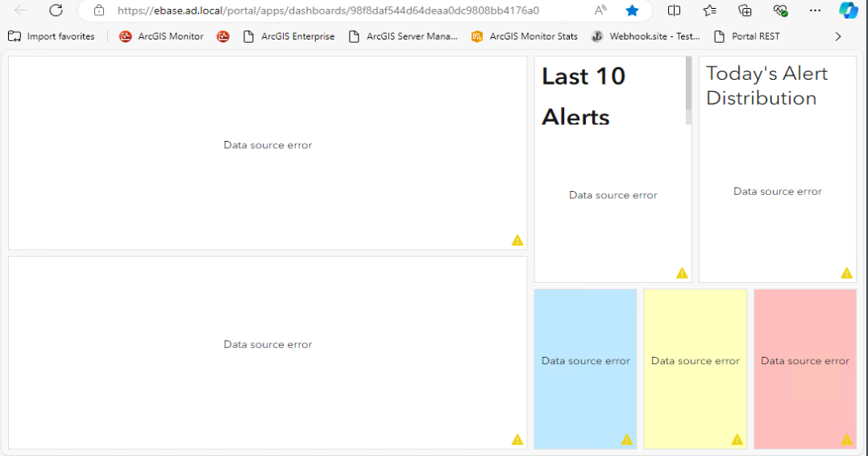Screen dimensions: 868x456
Task: Open the Collections icon
Action: tap(745, 10)
